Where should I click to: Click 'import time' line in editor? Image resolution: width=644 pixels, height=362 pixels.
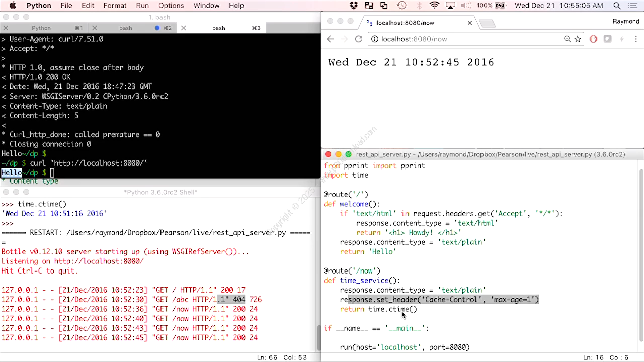pos(346,175)
